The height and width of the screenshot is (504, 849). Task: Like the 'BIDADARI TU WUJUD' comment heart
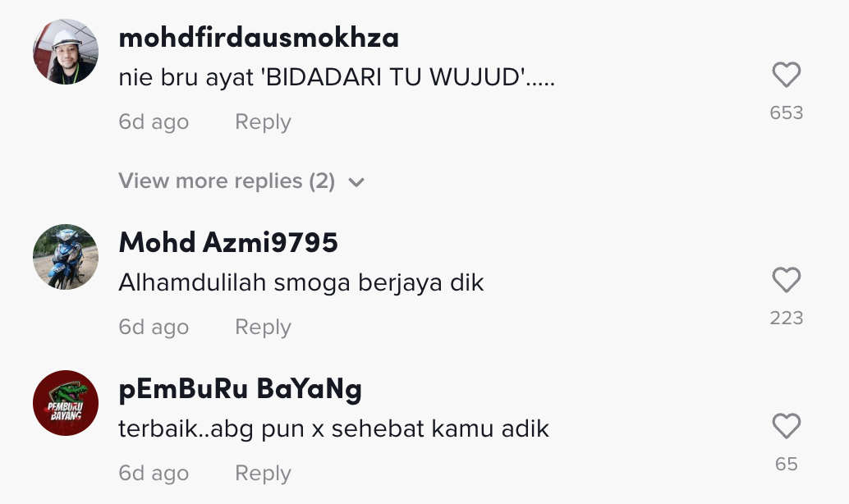[787, 75]
